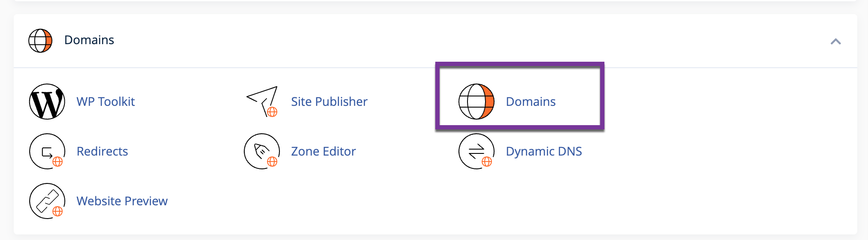This screenshot has height=240, width=868.
Task: Click the Domains section header title
Action: click(x=89, y=40)
